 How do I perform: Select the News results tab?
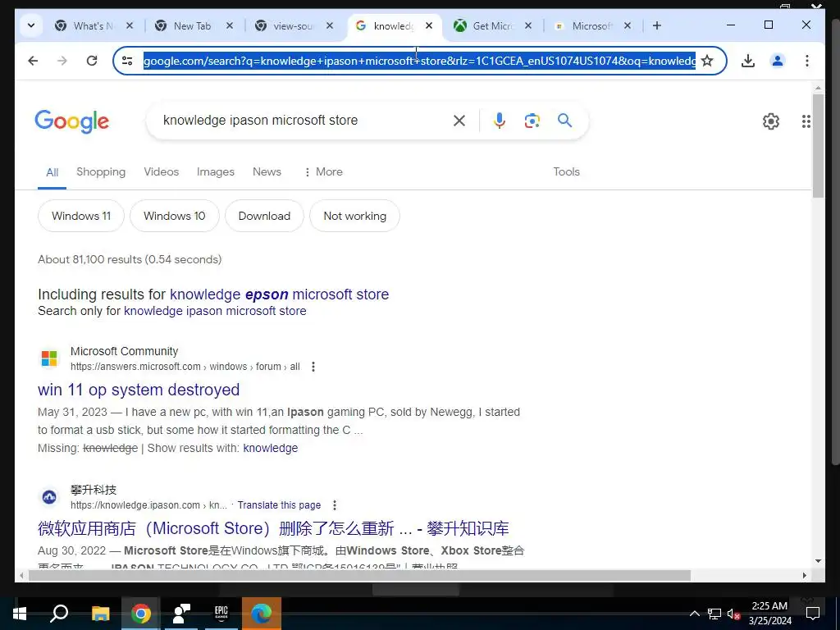267,172
